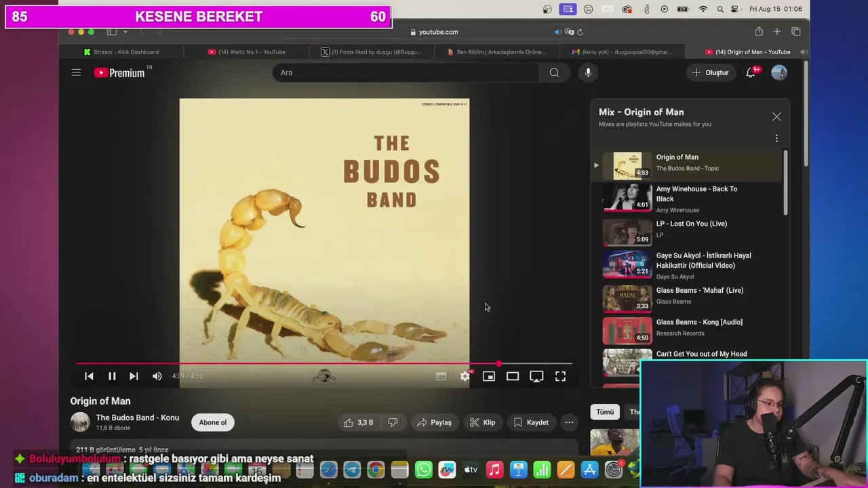Switch to Waltz No.1 - YouTube tab
This screenshot has width=868, height=488.
click(x=247, y=52)
